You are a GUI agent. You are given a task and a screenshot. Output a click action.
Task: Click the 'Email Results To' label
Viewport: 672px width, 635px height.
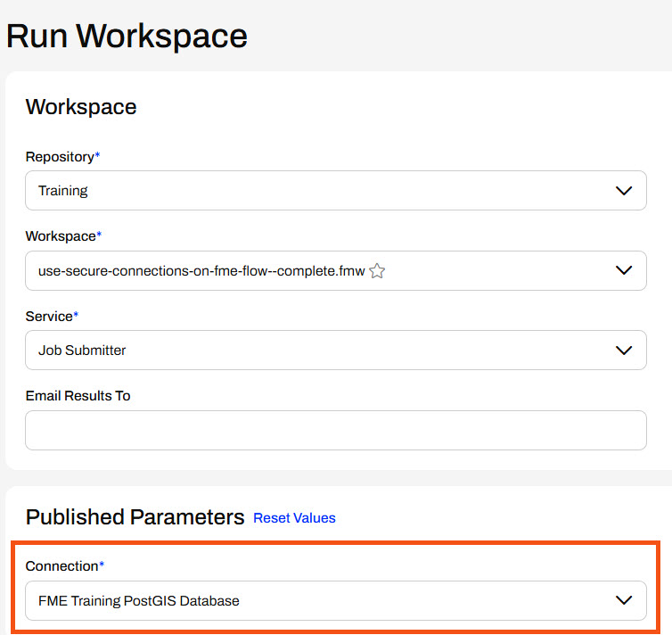(x=78, y=396)
